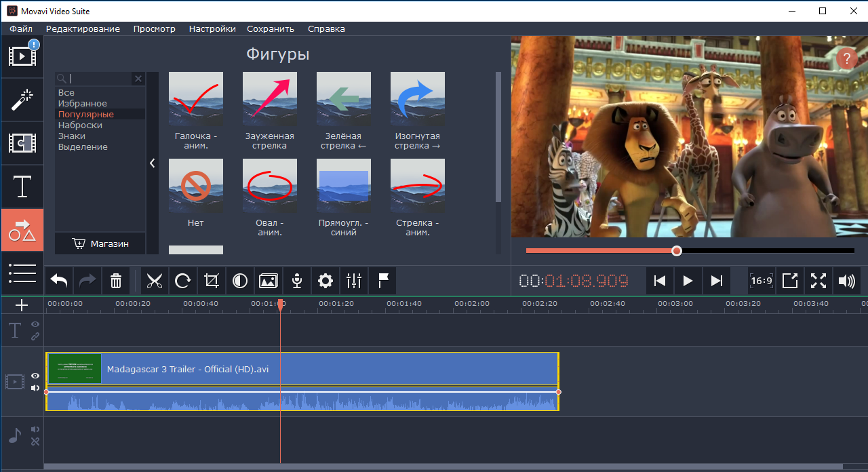Click the Магазин store button
The height and width of the screenshot is (472, 868).
(100, 244)
